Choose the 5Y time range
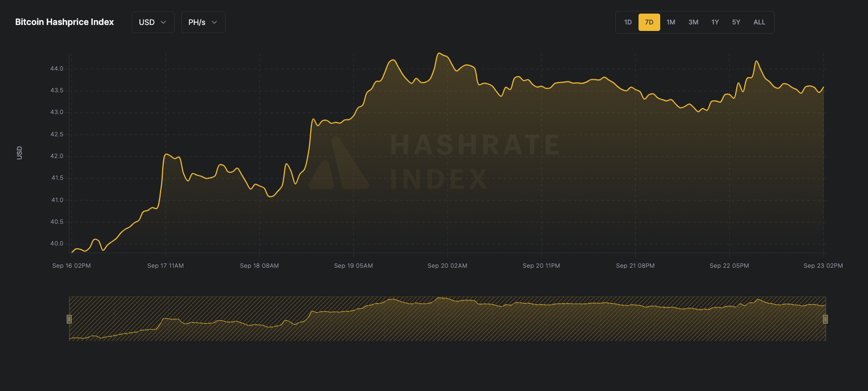 click(736, 22)
